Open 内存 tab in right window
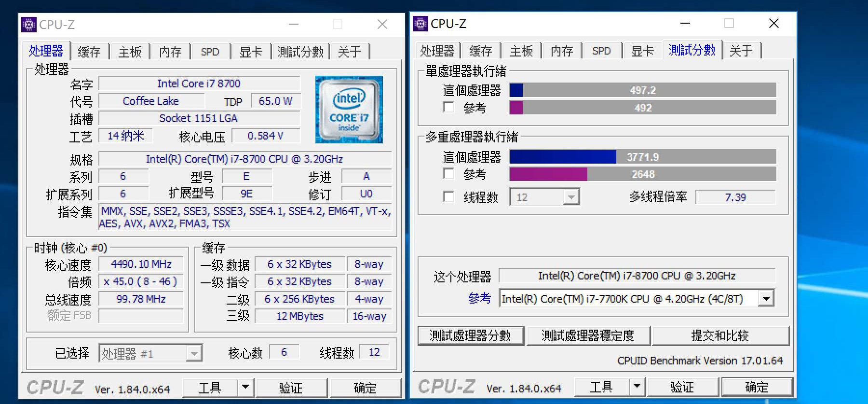The height and width of the screenshot is (404, 868). (562, 51)
